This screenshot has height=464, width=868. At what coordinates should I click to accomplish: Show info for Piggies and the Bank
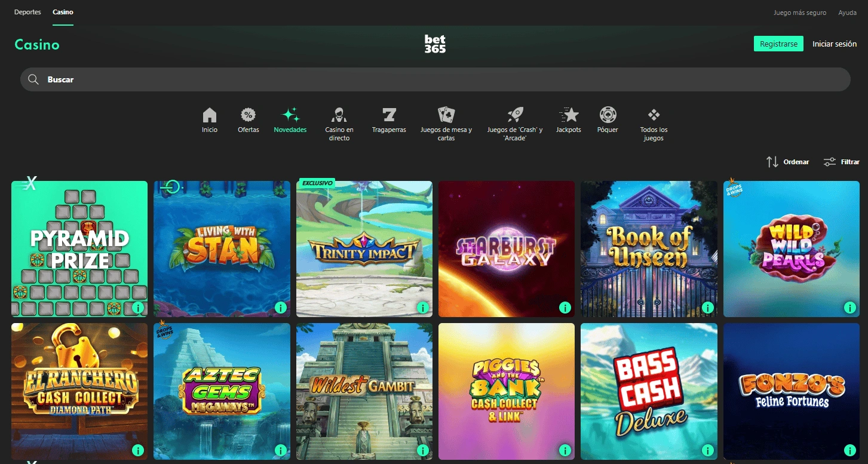pos(565,450)
